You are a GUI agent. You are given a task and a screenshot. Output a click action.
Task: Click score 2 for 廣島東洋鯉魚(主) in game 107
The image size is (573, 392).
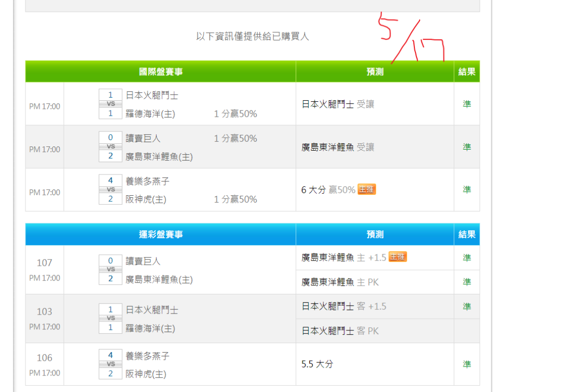pos(110,278)
